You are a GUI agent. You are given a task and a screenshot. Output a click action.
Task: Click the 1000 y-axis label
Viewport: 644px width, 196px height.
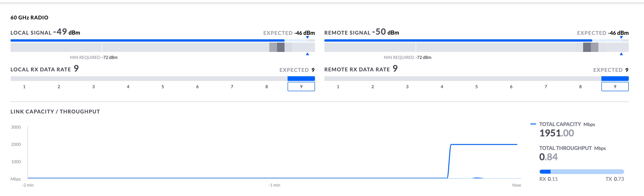coord(16,162)
